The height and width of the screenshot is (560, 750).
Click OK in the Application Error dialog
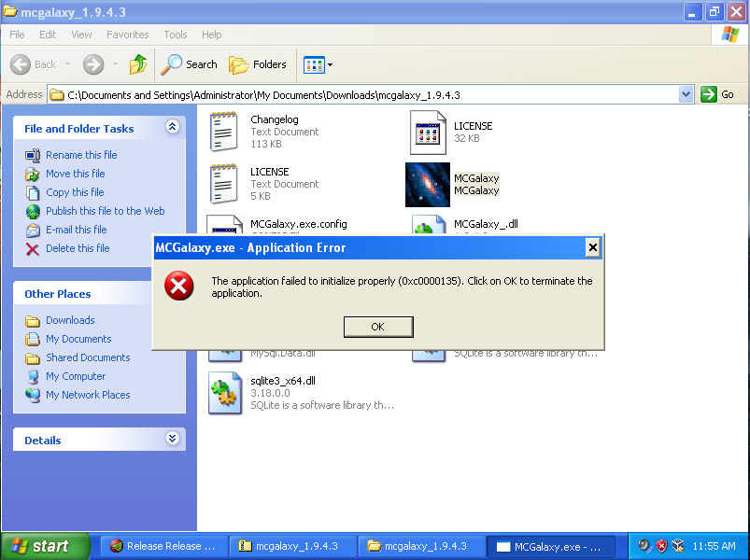(x=378, y=327)
